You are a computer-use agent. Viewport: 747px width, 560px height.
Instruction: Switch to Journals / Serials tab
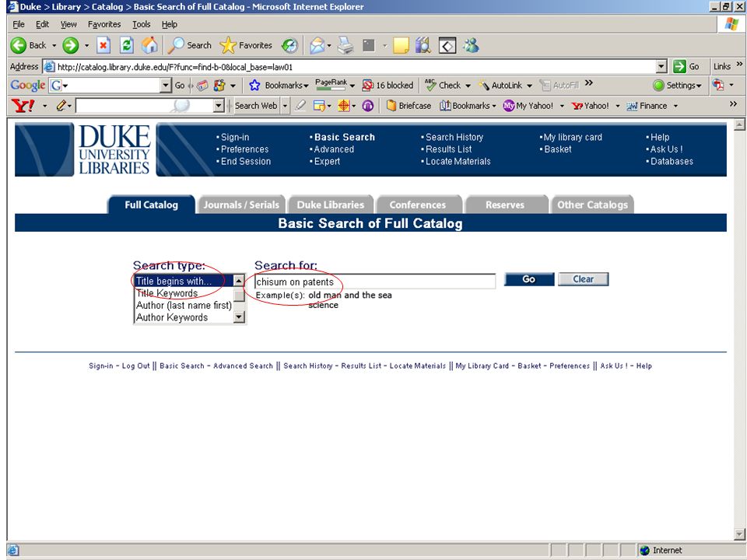click(x=241, y=205)
